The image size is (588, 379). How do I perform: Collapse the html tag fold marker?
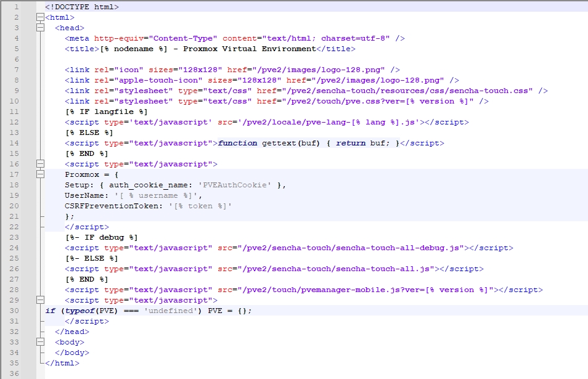click(x=40, y=17)
